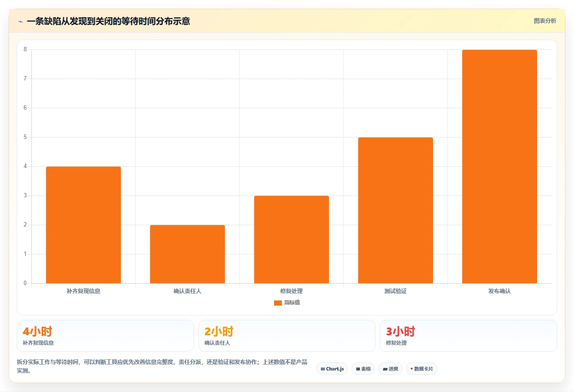Click the 表格 tag chip
The width and height of the screenshot is (574, 392).
click(x=363, y=369)
